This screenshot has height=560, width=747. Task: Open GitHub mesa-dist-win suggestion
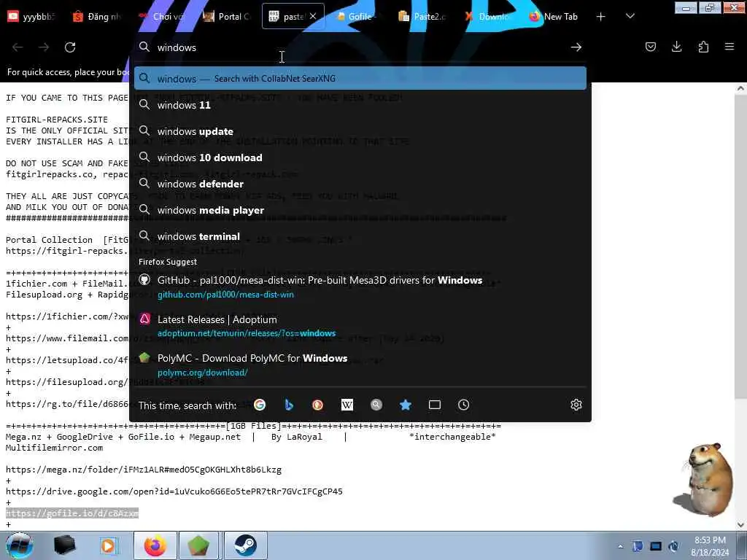(x=360, y=287)
